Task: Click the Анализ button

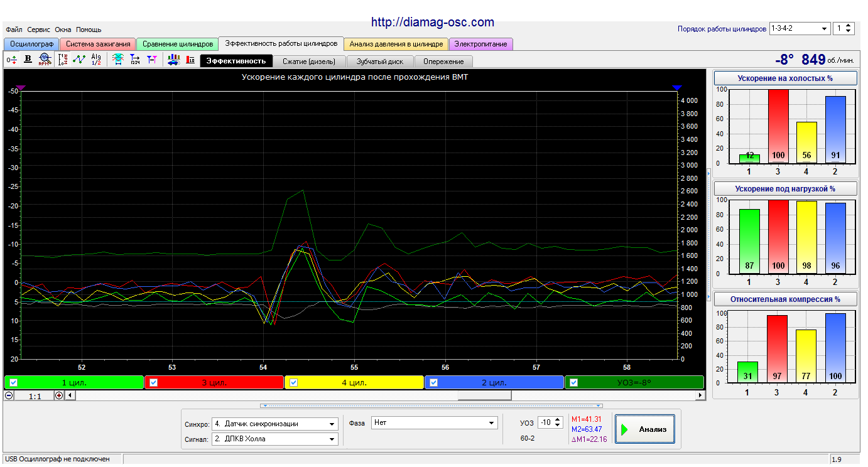Action: 645,429
